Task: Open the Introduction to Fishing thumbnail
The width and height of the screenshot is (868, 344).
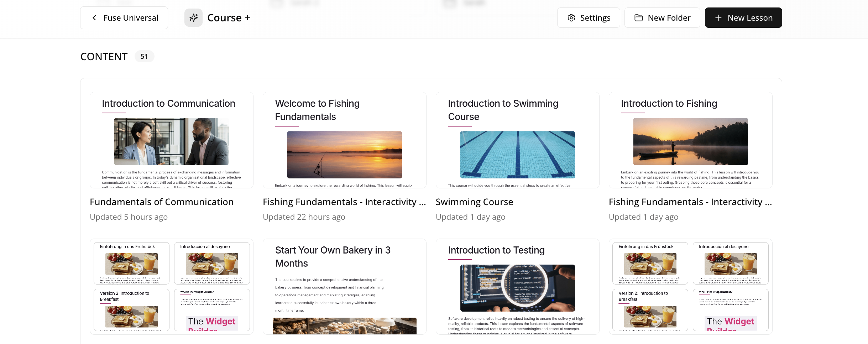Action: [x=691, y=140]
